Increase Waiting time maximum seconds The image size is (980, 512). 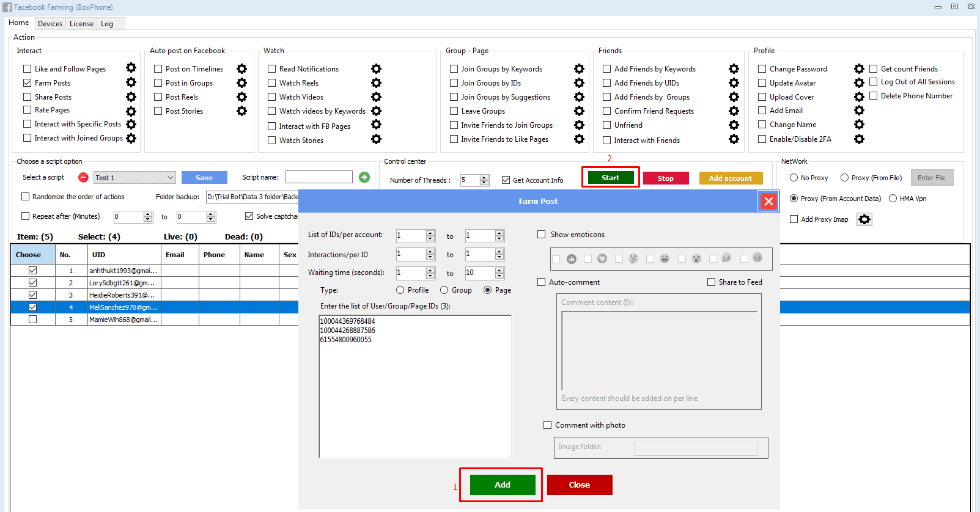pos(499,270)
